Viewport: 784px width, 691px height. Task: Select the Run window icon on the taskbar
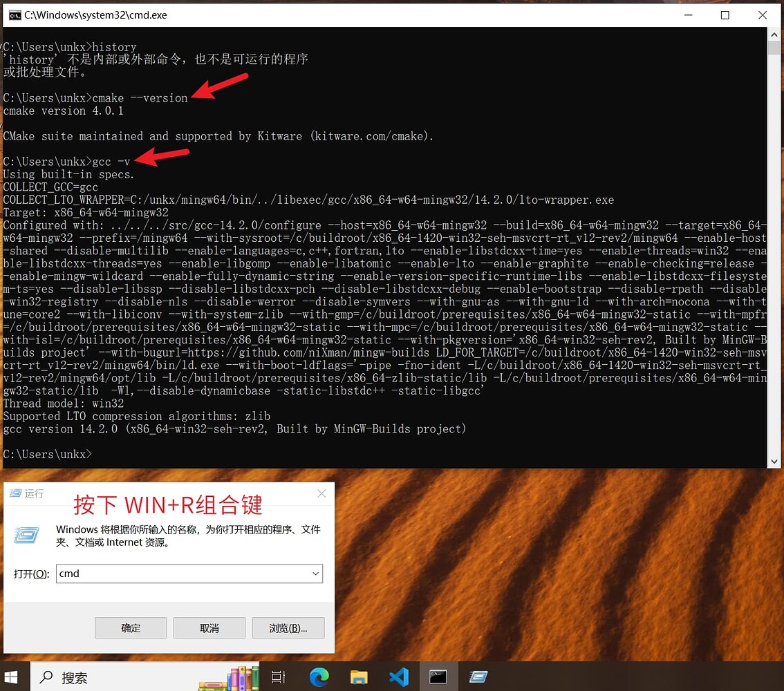point(477,677)
